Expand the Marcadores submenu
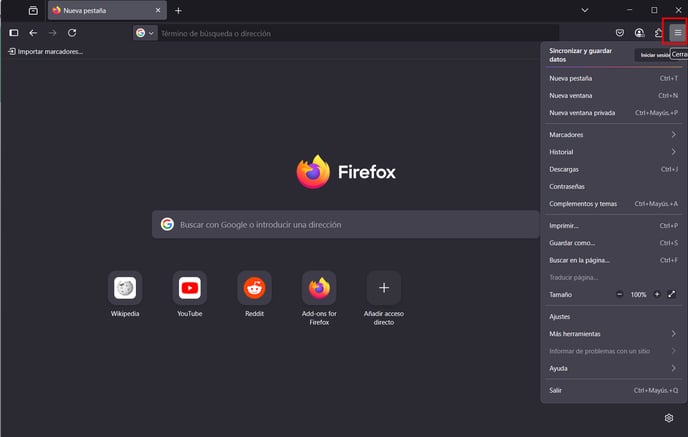This screenshot has height=437, width=688. click(613, 135)
